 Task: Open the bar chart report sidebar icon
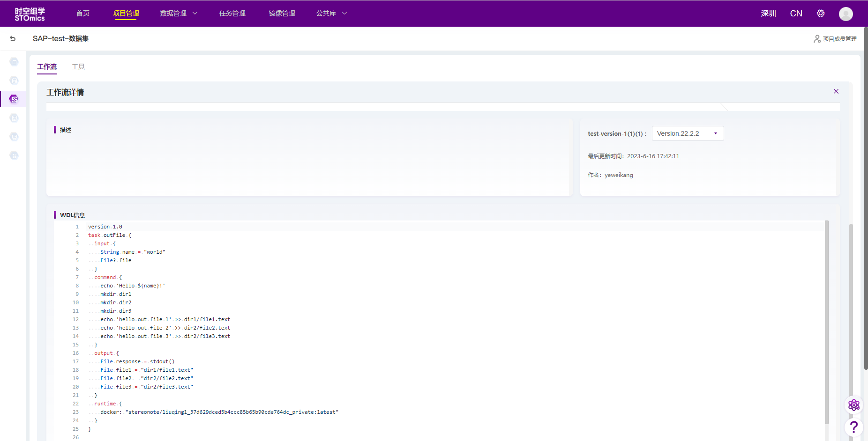point(14,118)
